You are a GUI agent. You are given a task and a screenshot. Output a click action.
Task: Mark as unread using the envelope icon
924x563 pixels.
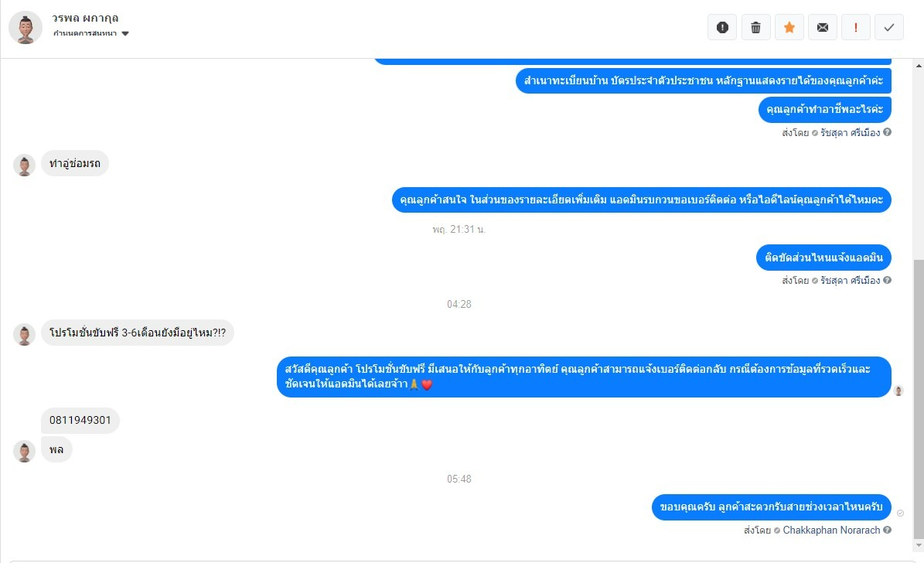pyautogui.click(x=823, y=27)
